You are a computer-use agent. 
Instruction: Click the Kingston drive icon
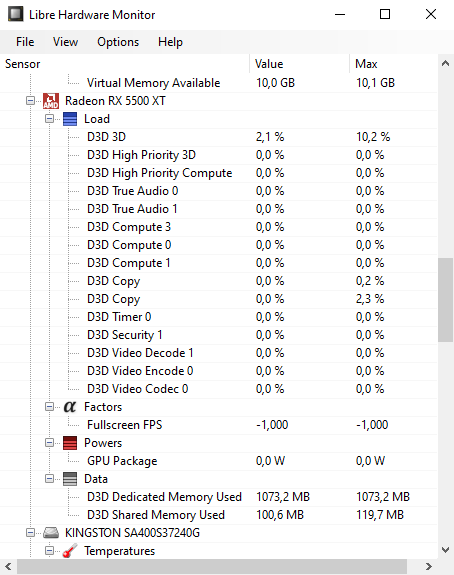point(51,533)
